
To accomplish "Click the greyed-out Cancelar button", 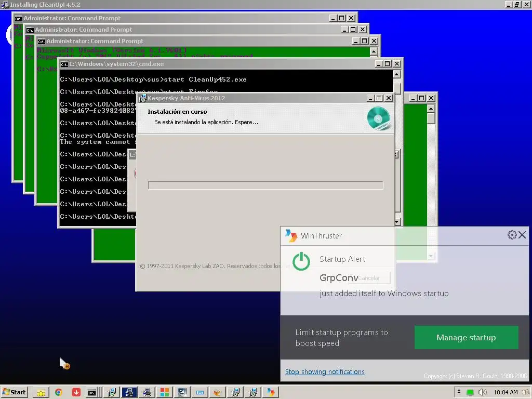I will click(x=369, y=278).
